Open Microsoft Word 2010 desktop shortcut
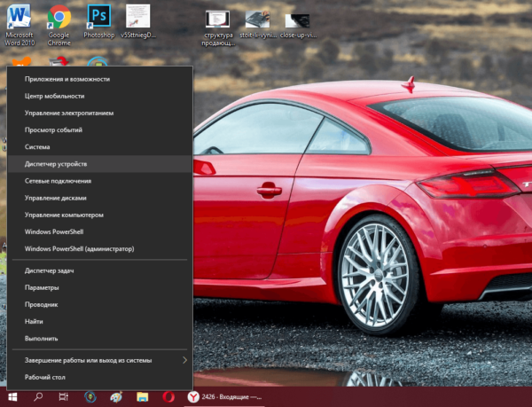Image resolution: width=532 pixels, height=407 pixels. (20, 25)
